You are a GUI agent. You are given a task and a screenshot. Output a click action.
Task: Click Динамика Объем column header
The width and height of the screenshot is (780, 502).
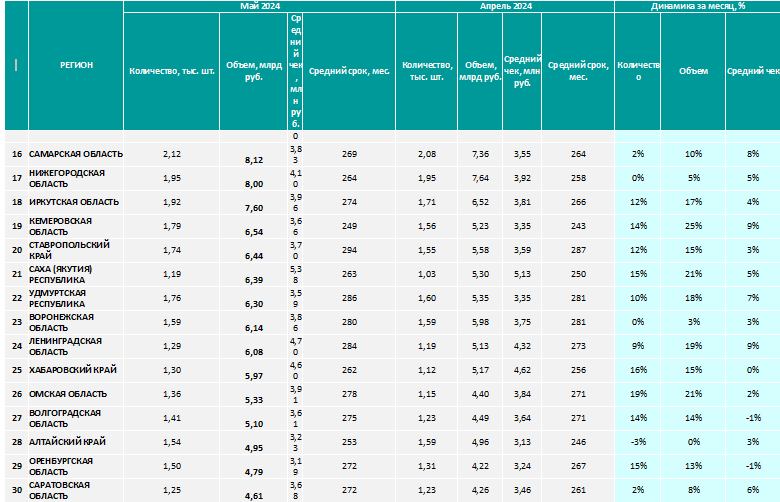click(x=693, y=71)
